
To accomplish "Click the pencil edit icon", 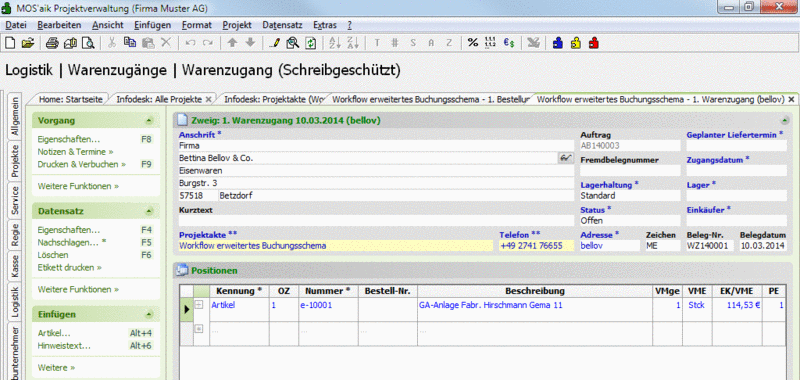I will 274,43.
